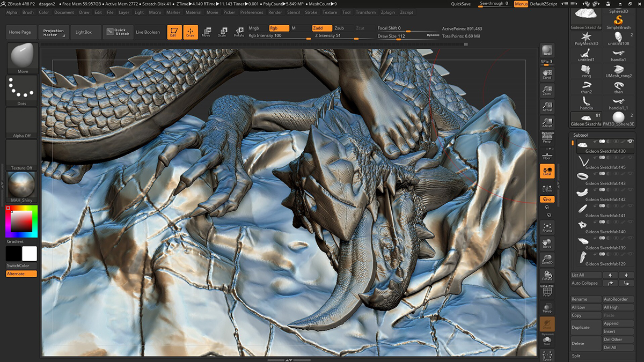Open the Preferences menu
644x362 pixels.
point(252,12)
